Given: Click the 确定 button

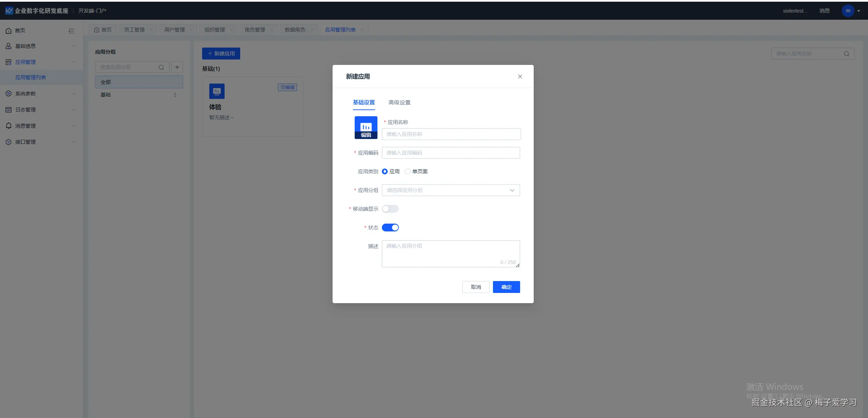Looking at the screenshot, I should [x=506, y=287].
